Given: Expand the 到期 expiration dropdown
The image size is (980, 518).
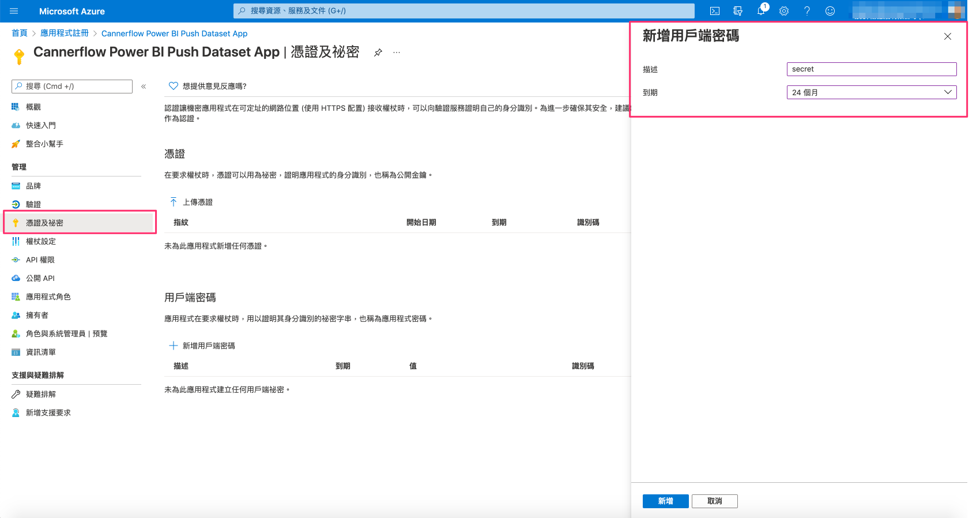Looking at the screenshot, I should pyautogui.click(x=872, y=92).
